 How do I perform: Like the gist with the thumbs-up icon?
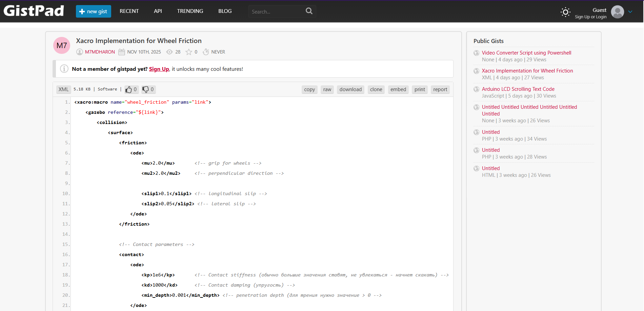[129, 89]
